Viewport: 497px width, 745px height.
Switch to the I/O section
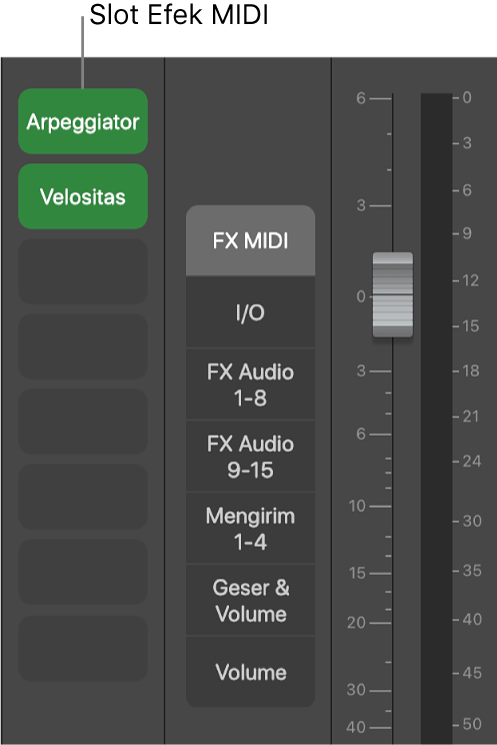coord(250,312)
